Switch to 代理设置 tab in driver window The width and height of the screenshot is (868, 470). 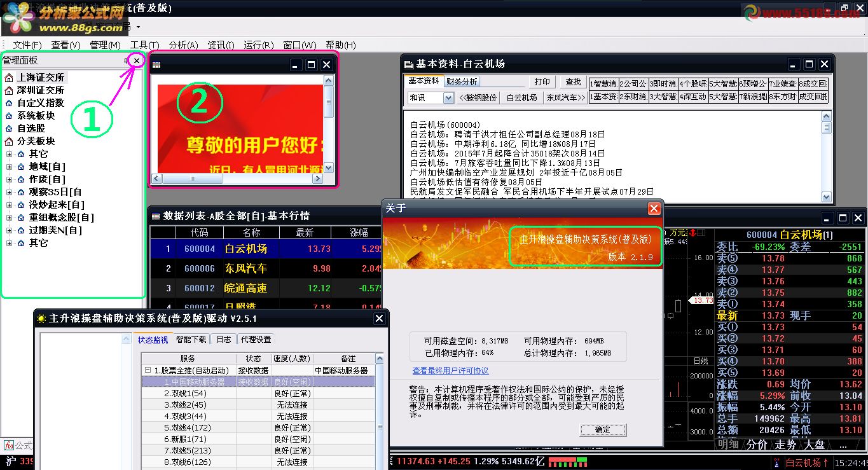(x=256, y=340)
